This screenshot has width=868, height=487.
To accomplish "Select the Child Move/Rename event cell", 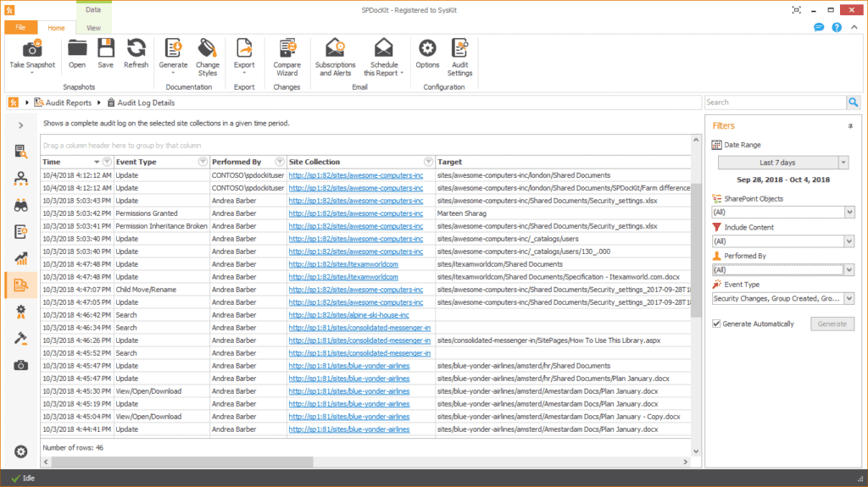I will tap(162, 290).
